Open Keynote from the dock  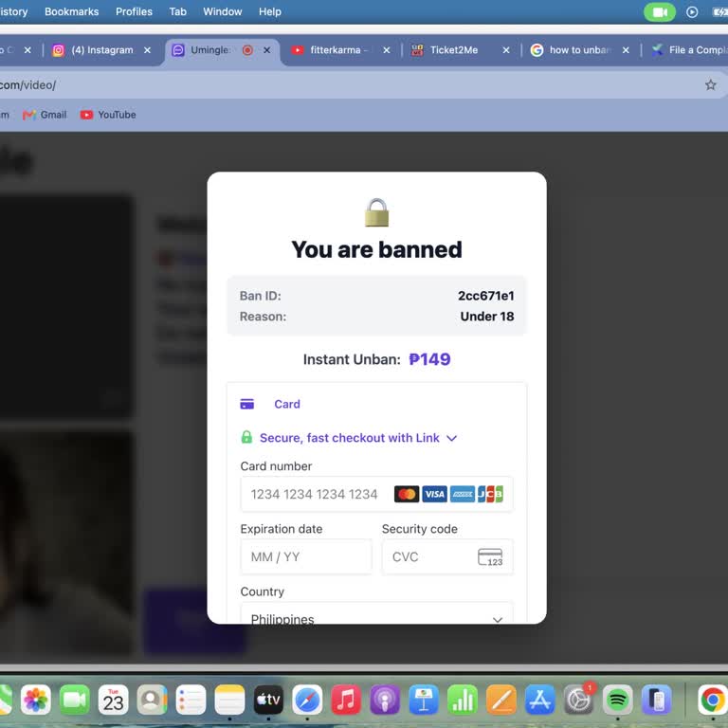coord(424,700)
